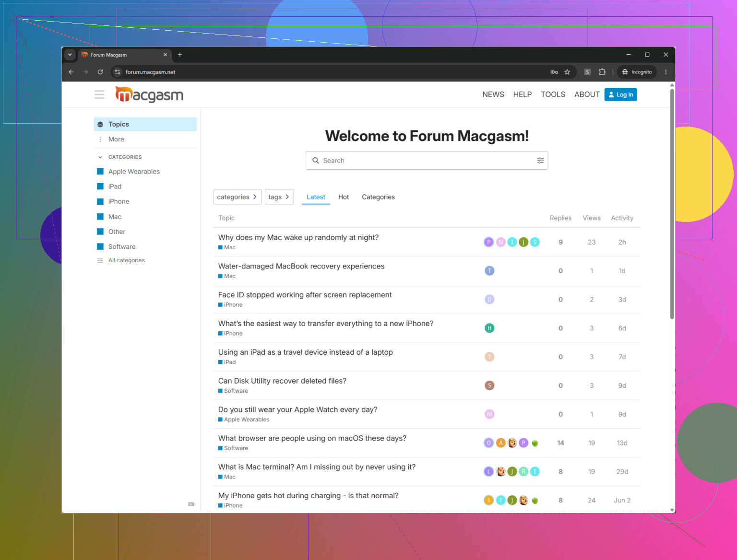737x560 pixels.
Task: Open a new browser tab
Action: tap(180, 55)
